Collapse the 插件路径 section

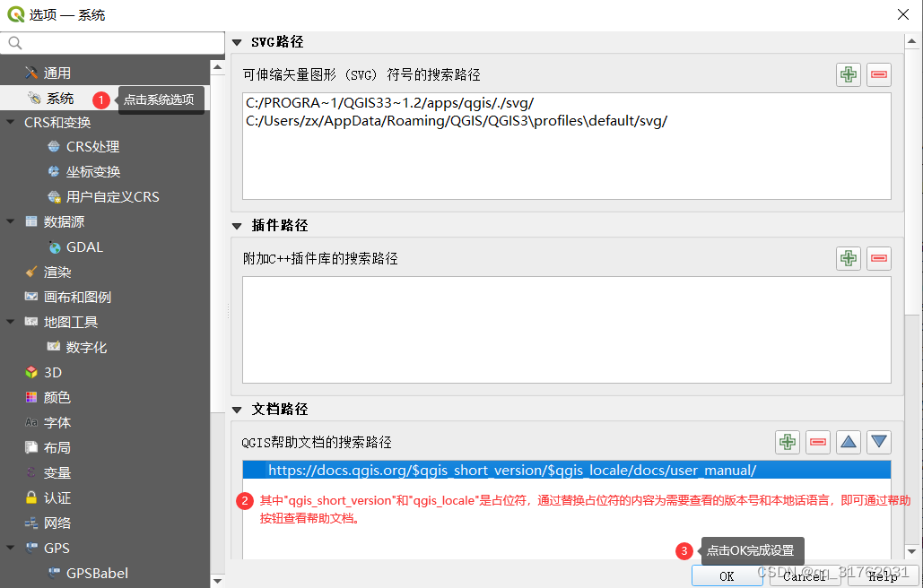tap(237, 226)
